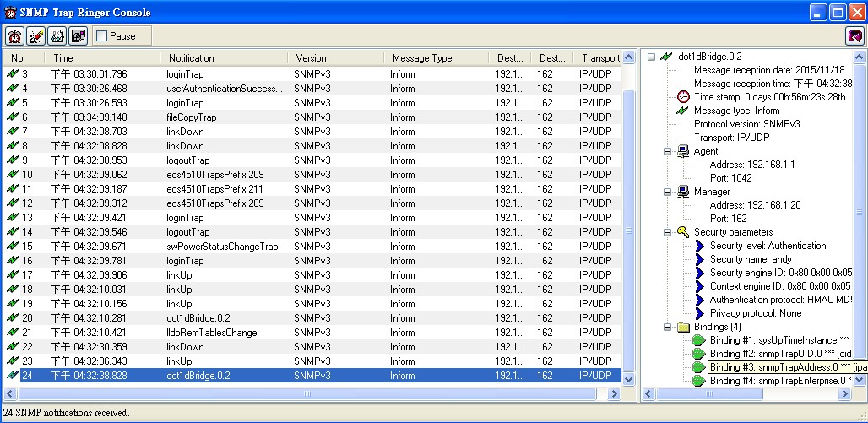Click the notification icon of row 6

[12, 117]
